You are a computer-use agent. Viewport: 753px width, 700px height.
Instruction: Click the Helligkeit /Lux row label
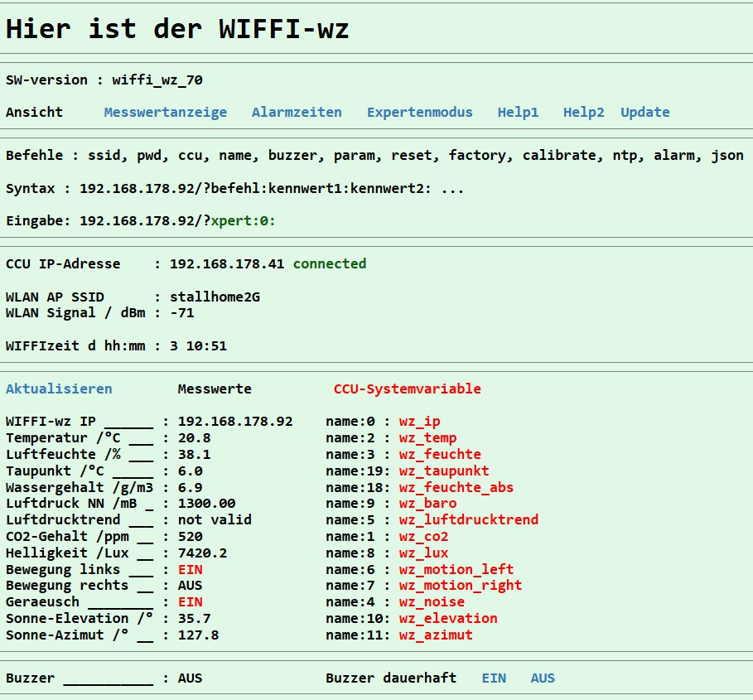[67, 553]
